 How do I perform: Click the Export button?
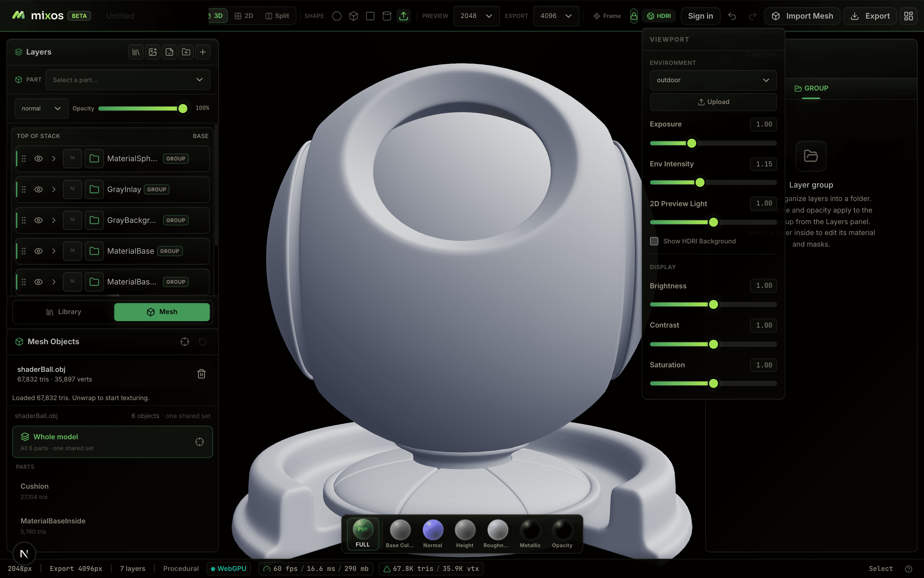point(870,16)
